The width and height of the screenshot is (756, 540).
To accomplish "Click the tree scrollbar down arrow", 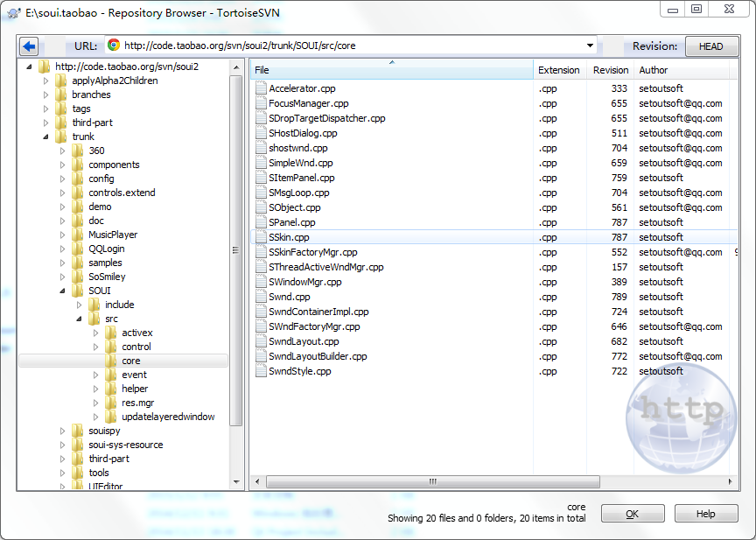I will coord(235,481).
